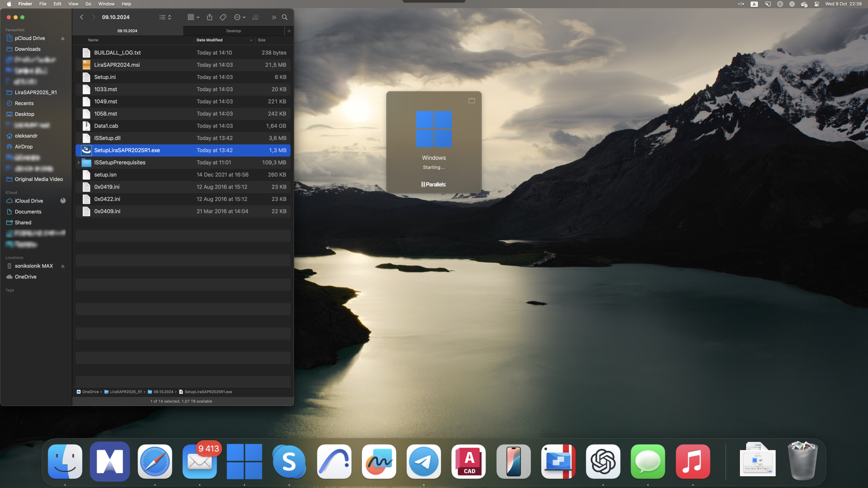Open the Go menu
868x488 pixels.
coord(88,4)
